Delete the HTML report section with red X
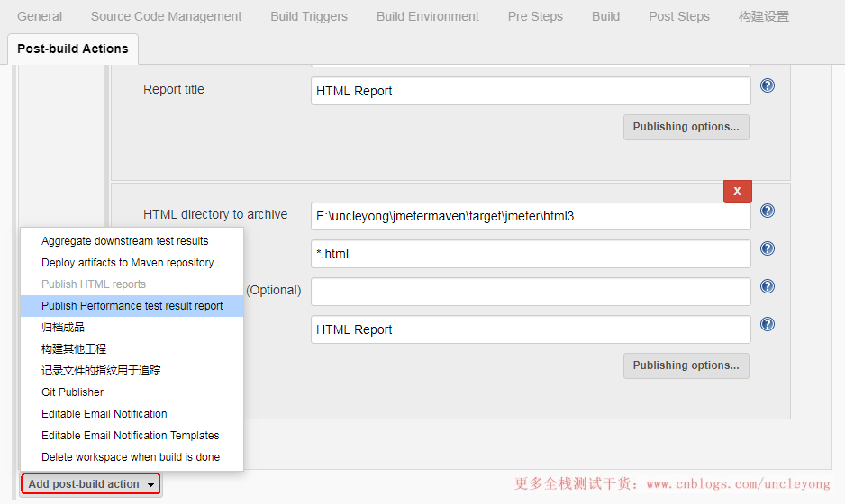845x504 pixels. pyautogui.click(x=737, y=192)
